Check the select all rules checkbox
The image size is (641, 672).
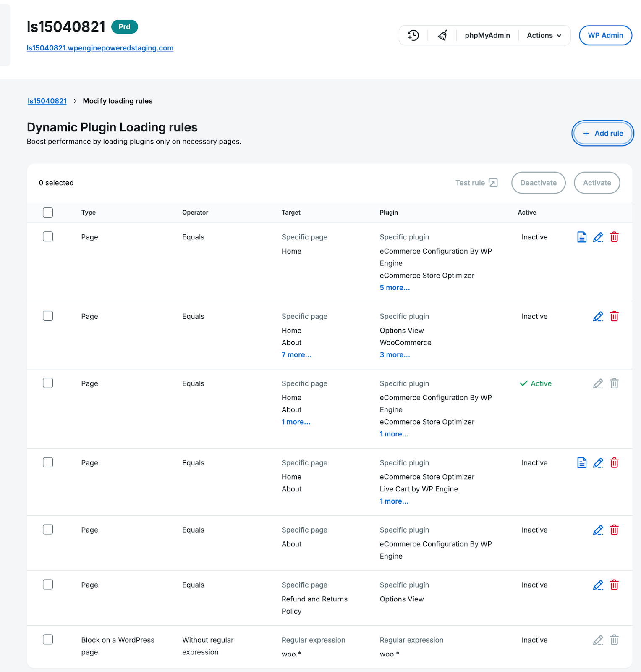pyautogui.click(x=48, y=213)
